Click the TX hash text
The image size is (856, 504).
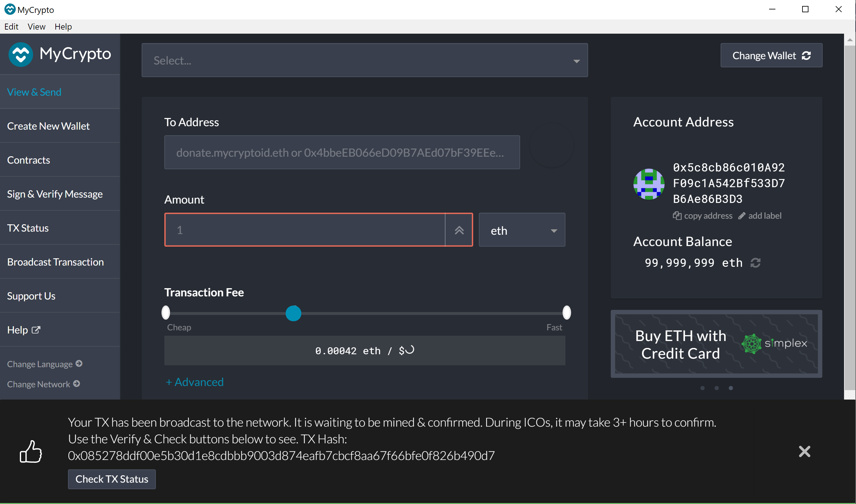pyautogui.click(x=281, y=456)
